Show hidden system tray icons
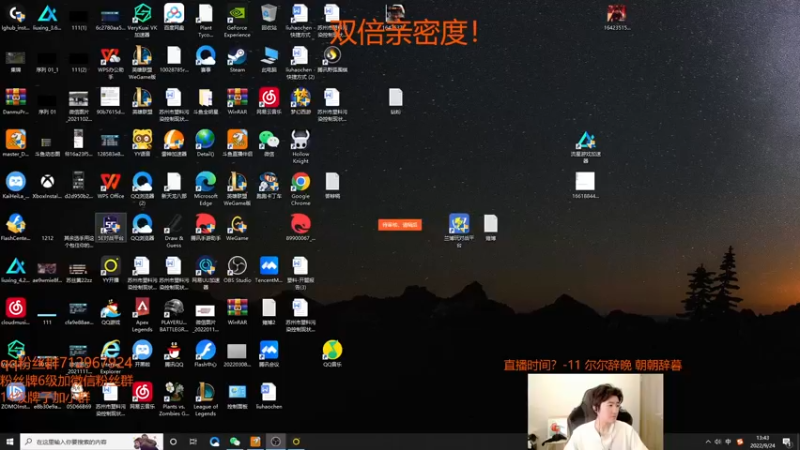Screen dimensions: 800x450 coord(708,442)
